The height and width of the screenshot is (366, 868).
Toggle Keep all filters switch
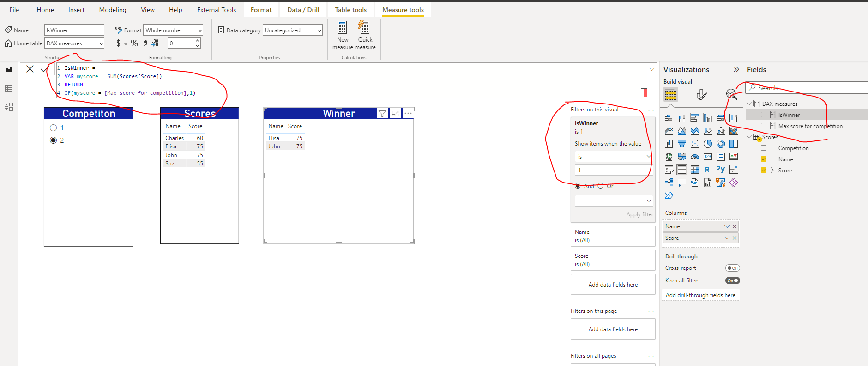pyautogui.click(x=733, y=281)
